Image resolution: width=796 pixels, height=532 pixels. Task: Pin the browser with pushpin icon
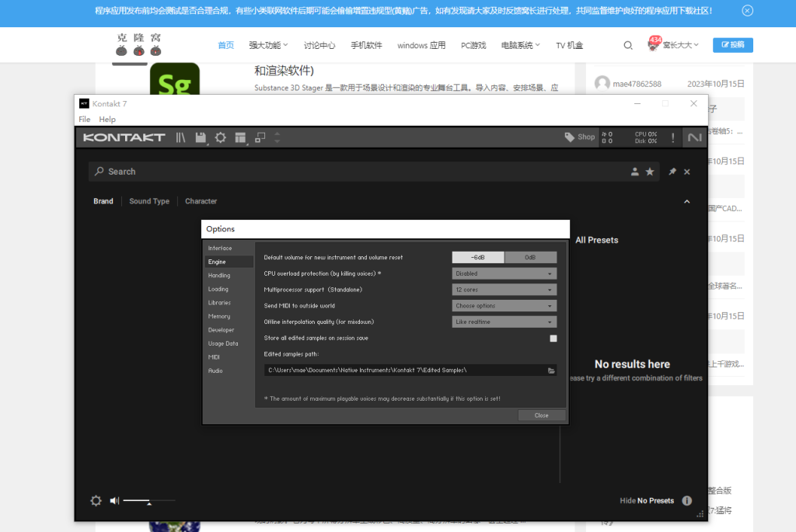(672, 172)
